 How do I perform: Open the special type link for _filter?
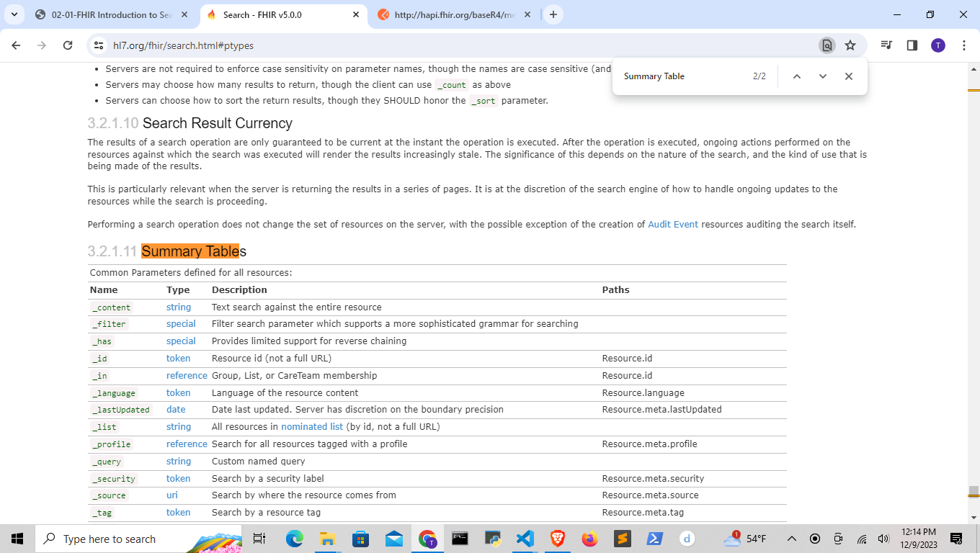[181, 324]
